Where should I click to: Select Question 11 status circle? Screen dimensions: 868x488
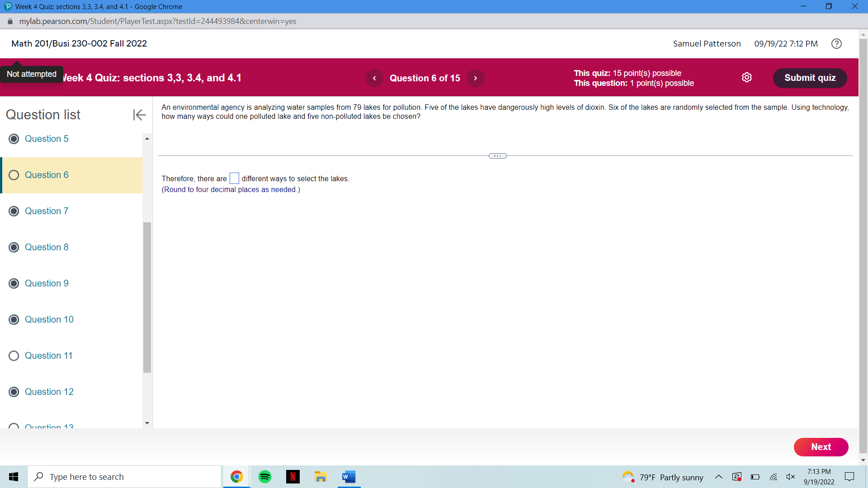(14, 356)
